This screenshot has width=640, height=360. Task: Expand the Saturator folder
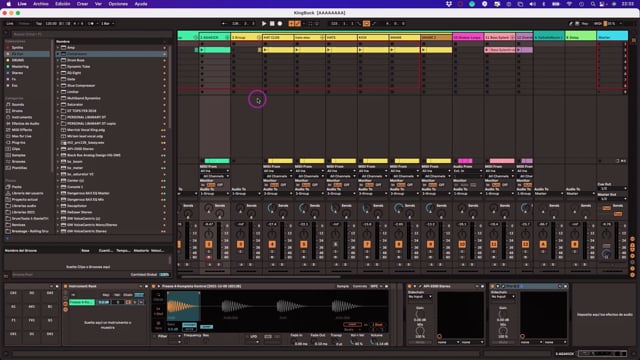58,104
